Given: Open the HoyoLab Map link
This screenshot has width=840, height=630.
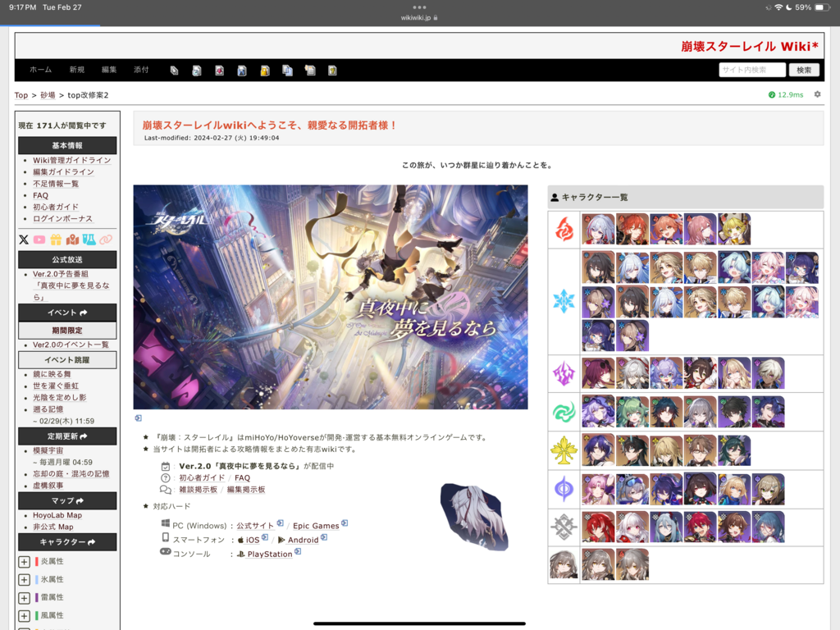Looking at the screenshot, I should pyautogui.click(x=57, y=515).
